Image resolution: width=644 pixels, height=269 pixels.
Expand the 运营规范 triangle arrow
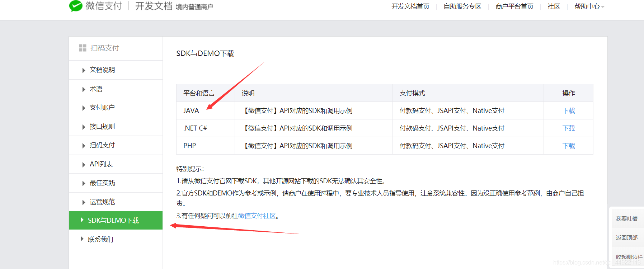click(x=84, y=202)
